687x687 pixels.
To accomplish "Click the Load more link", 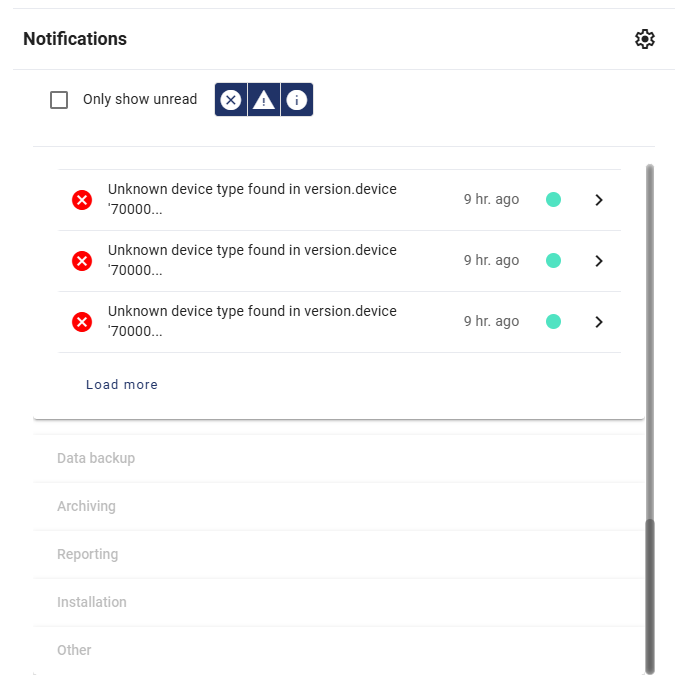I will tap(122, 385).
